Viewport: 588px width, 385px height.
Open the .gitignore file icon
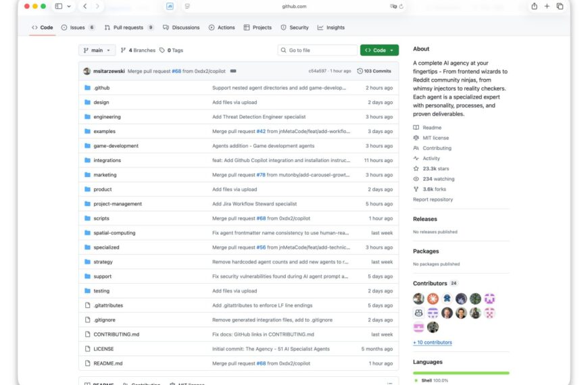click(x=87, y=319)
